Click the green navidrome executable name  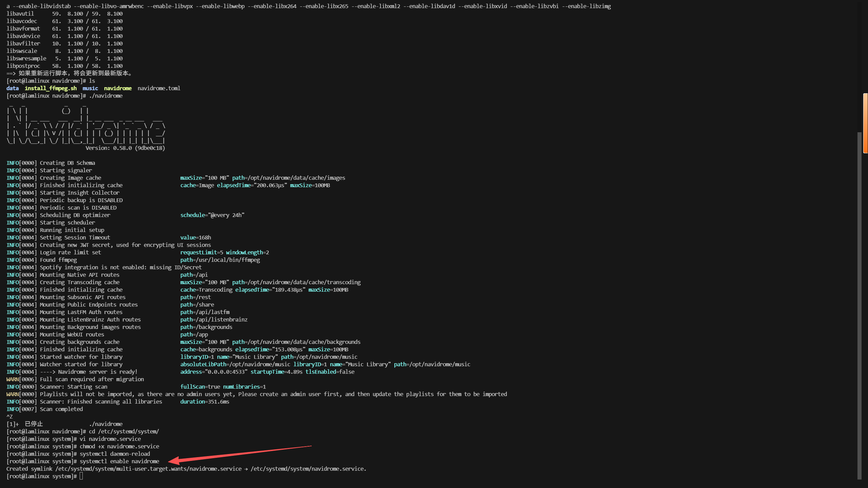118,88
